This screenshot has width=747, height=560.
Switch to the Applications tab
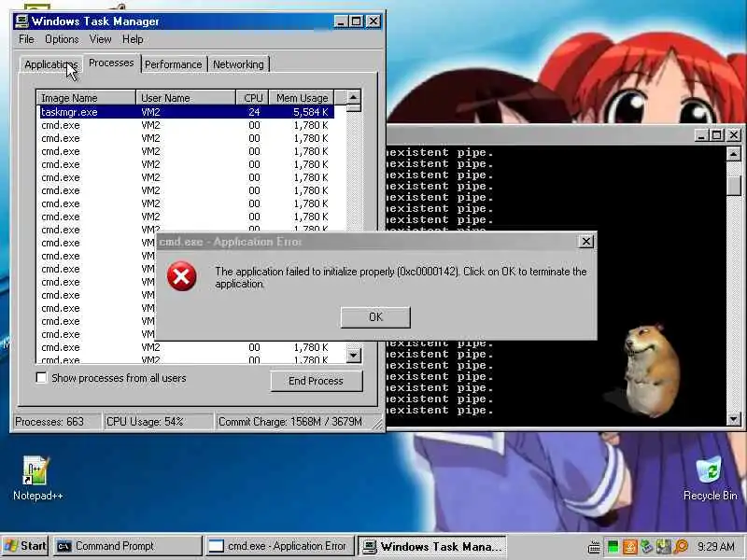coord(51,64)
